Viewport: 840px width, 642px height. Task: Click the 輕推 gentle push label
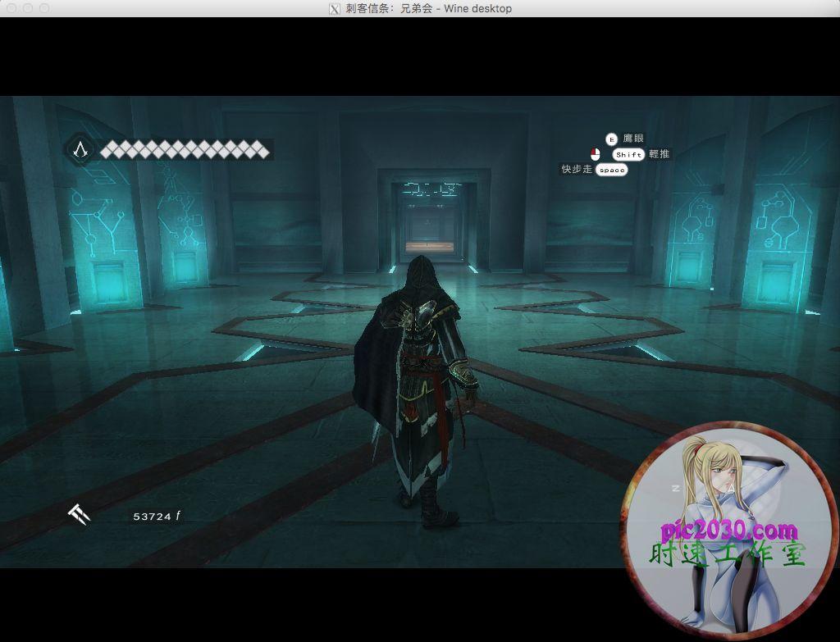point(659,154)
